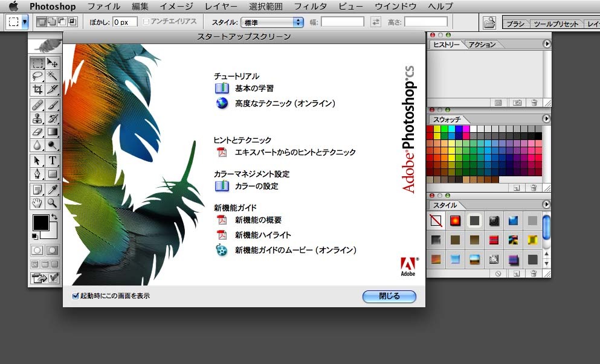The image size is (600, 364).
Task: Open the Apple menu
Action: point(14,6)
